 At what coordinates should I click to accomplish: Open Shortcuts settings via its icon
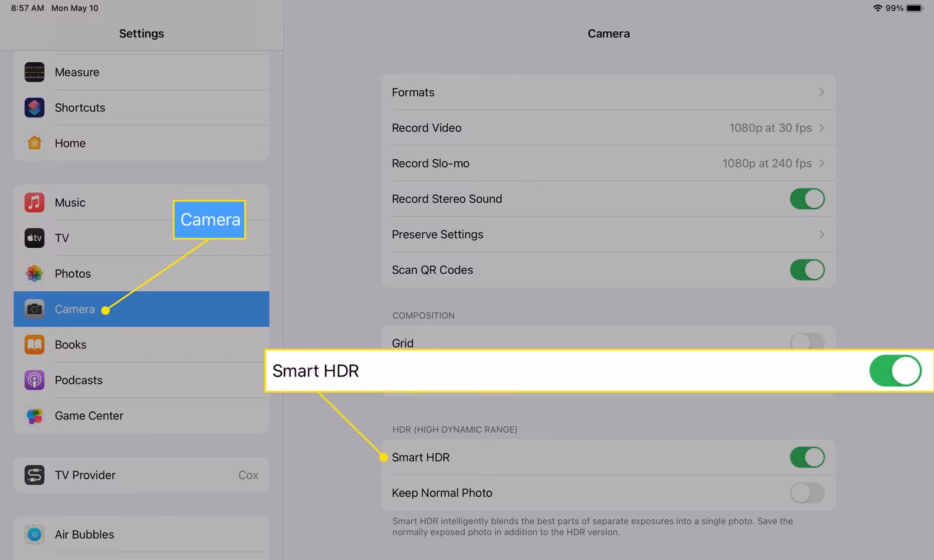34,108
